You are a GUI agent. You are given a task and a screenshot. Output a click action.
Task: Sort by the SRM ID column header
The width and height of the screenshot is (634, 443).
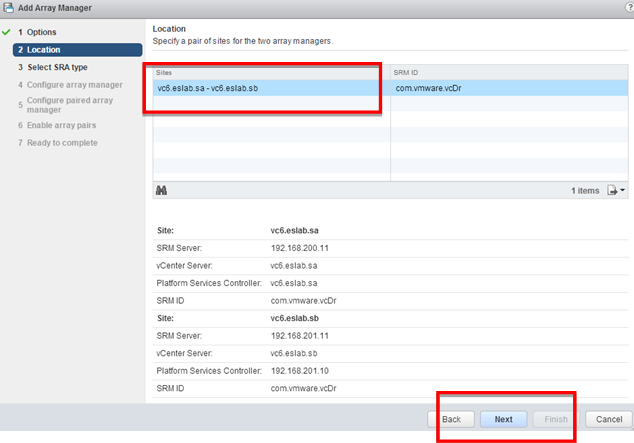click(x=508, y=73)
